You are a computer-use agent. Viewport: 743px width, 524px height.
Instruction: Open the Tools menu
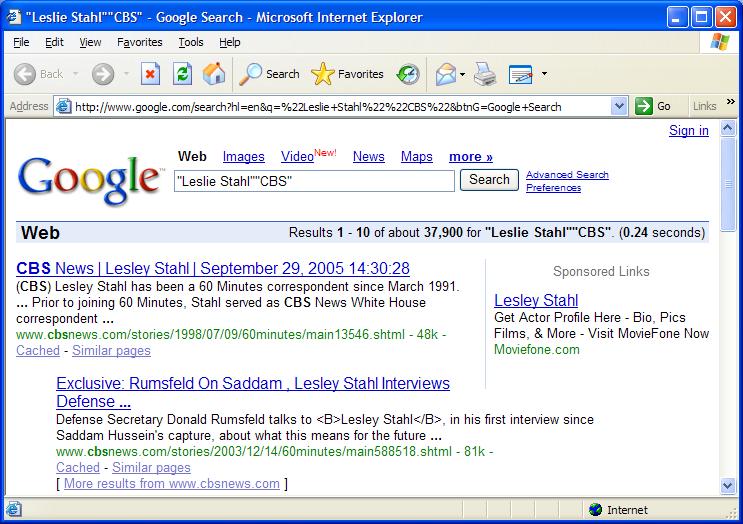point(191,42)
